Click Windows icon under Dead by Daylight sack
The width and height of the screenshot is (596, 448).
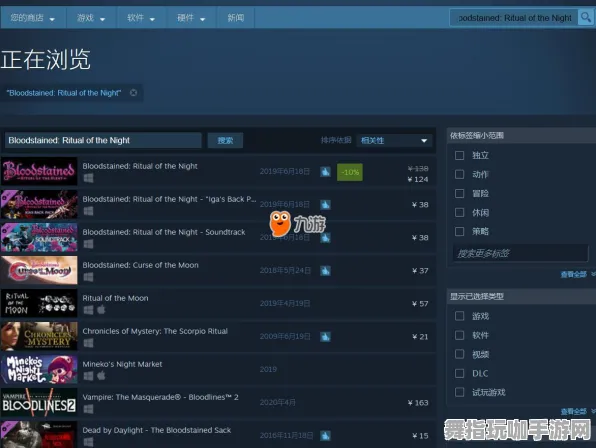click(88, 442)
